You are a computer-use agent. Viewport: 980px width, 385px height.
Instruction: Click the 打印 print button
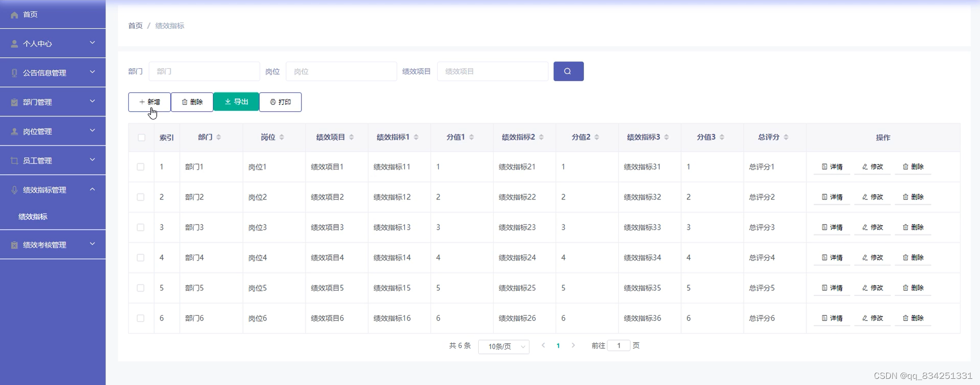point(280,102)
